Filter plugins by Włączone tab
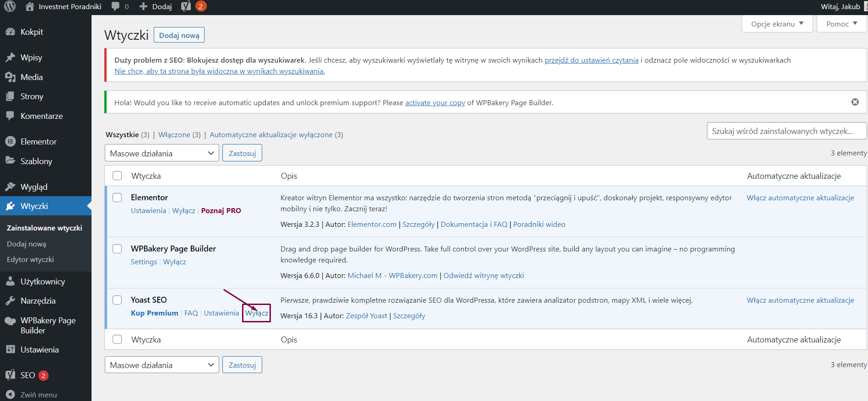 tap(174, 135)
